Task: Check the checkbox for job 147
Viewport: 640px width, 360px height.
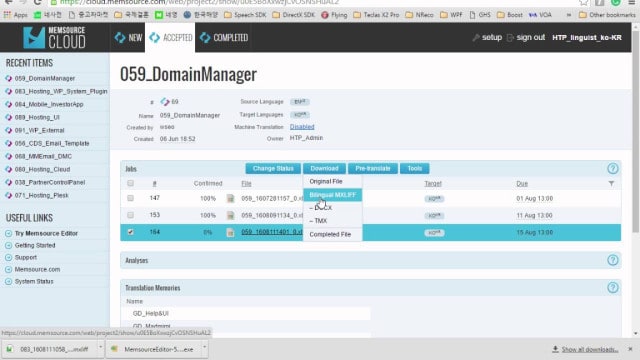Action: pos(131,198)
